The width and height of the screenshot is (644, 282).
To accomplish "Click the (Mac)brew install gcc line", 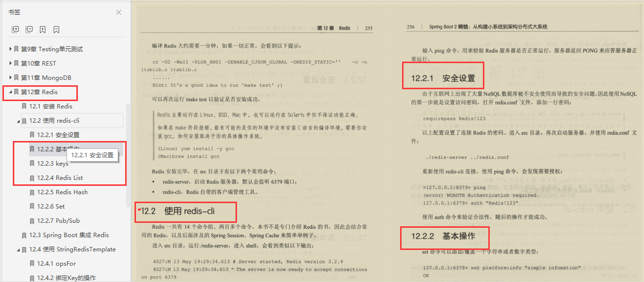I will [188, 156].
